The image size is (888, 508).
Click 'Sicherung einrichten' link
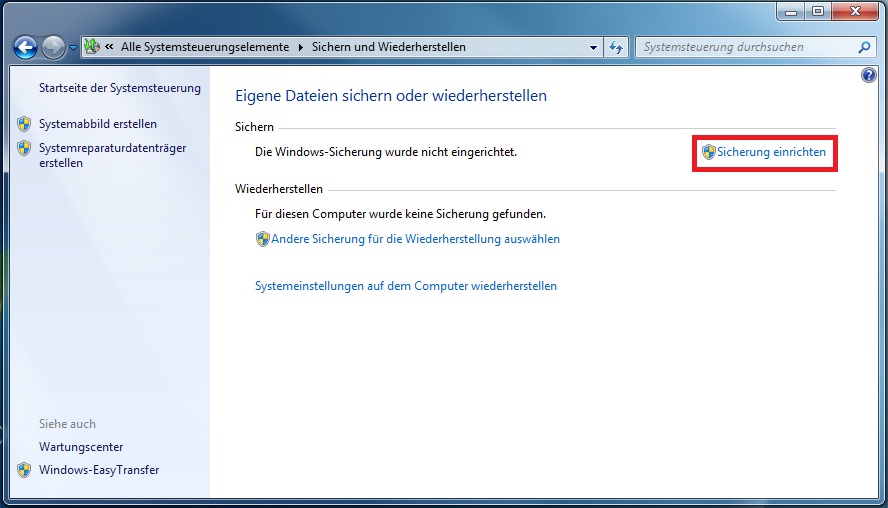click(x=771, y=152)
